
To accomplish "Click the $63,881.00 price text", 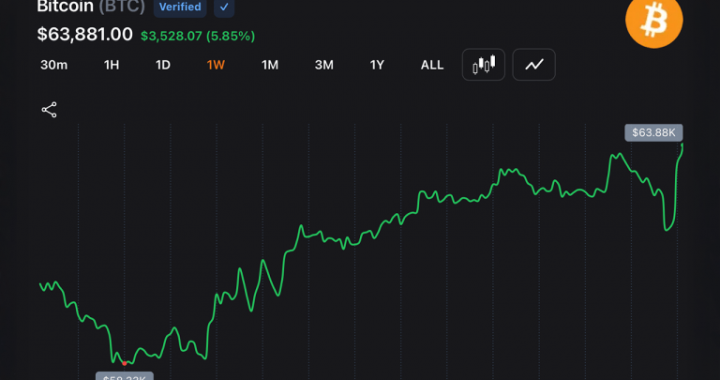I will click(x=85, y=34).
